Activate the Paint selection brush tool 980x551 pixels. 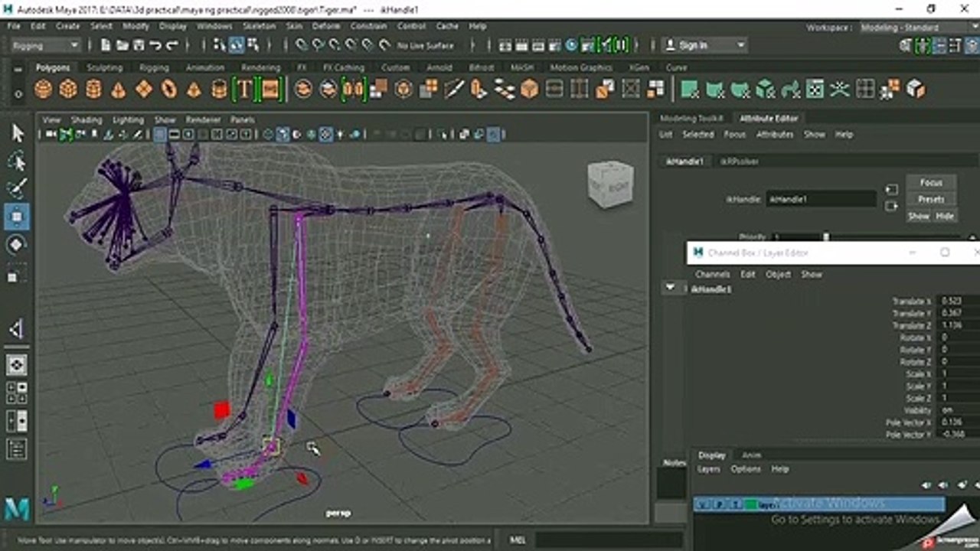17,188
